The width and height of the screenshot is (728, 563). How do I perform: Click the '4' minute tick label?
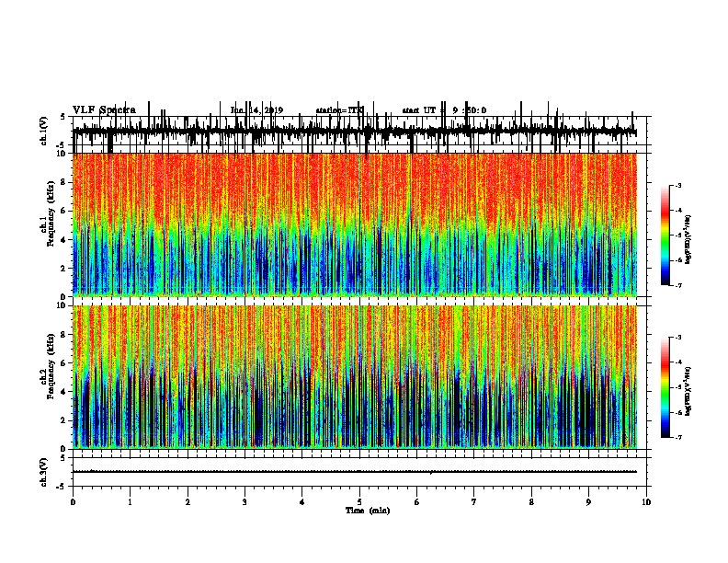pos(301,502)
